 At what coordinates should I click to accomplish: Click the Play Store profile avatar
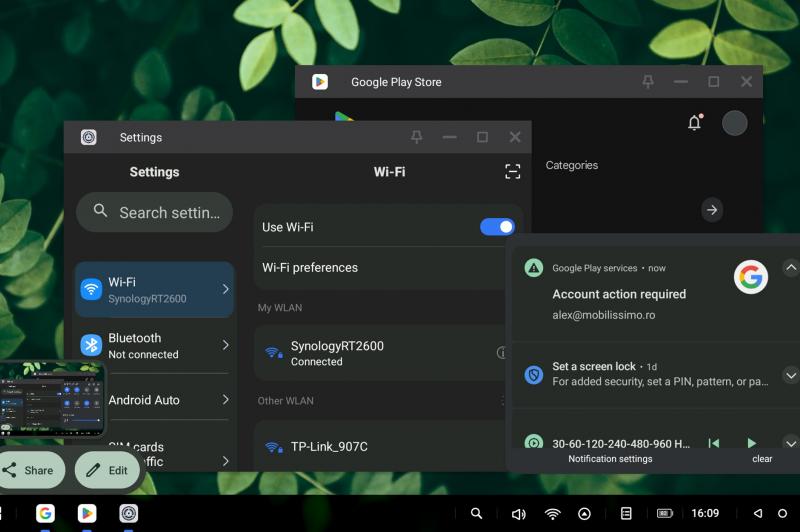click(x=735, y=123)
